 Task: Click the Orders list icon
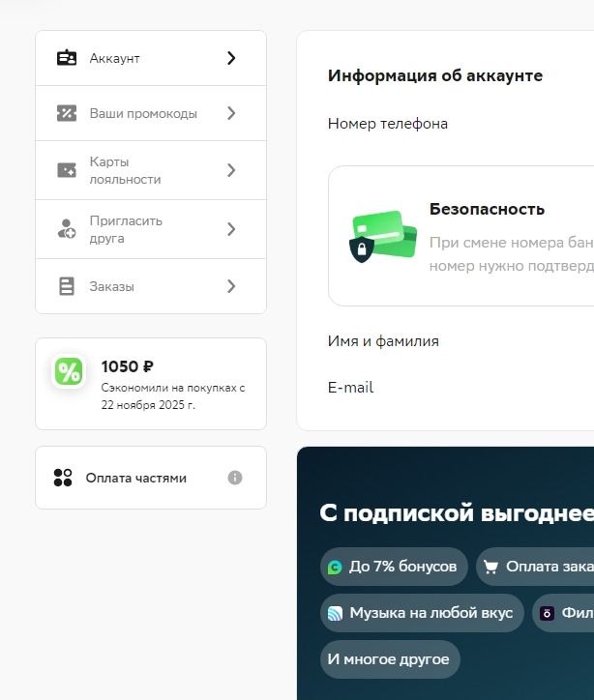[67, 286]
